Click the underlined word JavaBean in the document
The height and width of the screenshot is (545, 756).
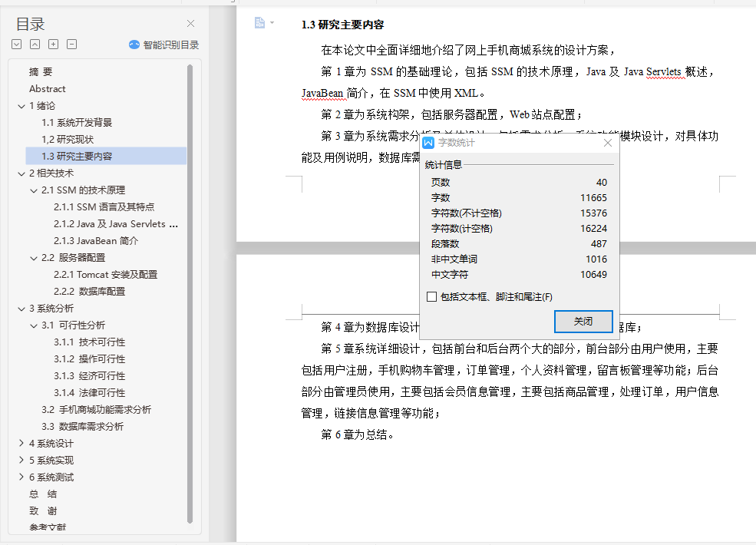pyautogui.click(x=322, y=93)
